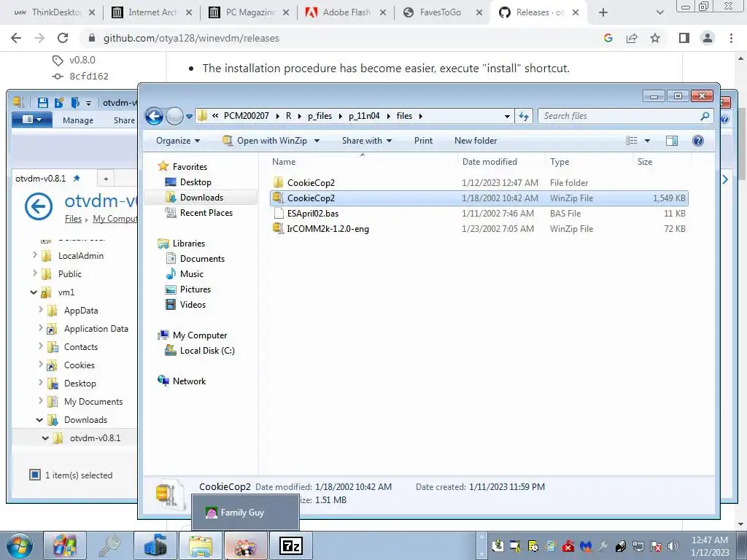
Task: Select the CookieCop2 WinZip file
Action: [x=479, y=198]
